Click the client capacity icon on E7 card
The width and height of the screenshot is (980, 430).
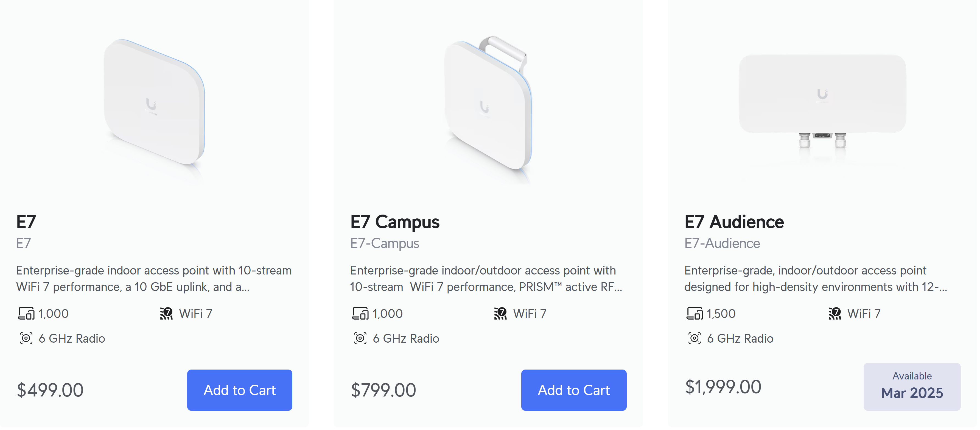[x=26, y=314]
